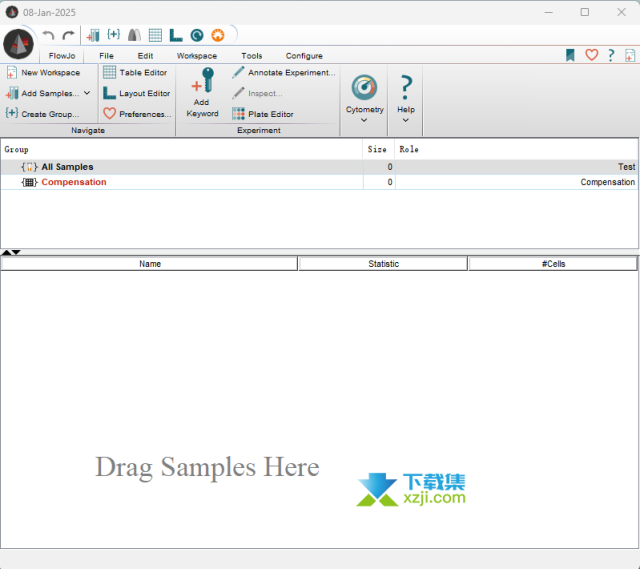Click the quick-access add samples tube icon
The width and height of the screenshot is (640, 569).
coord(93,36)
